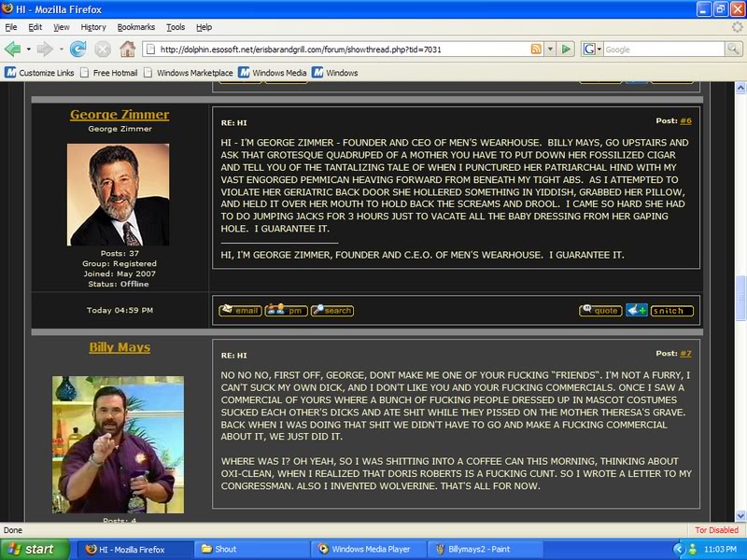Switch to Windows Media Player in taskbar

pos(369,549)
